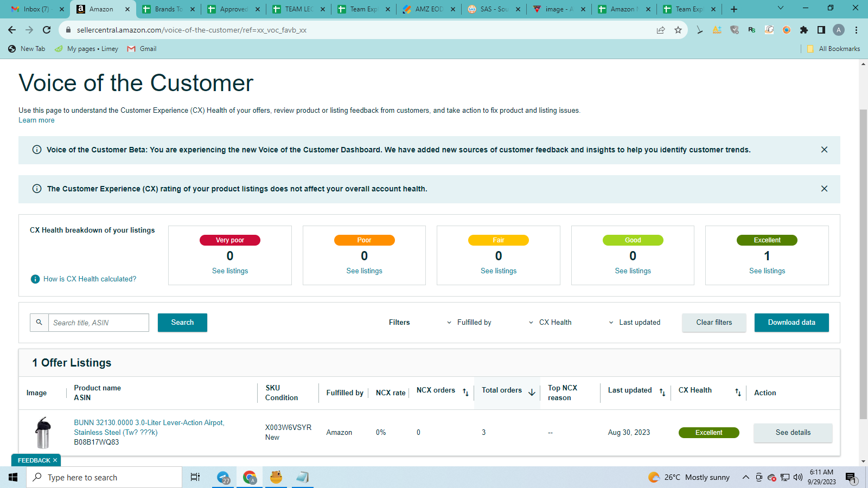Click the share page icon in address bar
This screenshot has width=868, height=488.
(661, 30)
